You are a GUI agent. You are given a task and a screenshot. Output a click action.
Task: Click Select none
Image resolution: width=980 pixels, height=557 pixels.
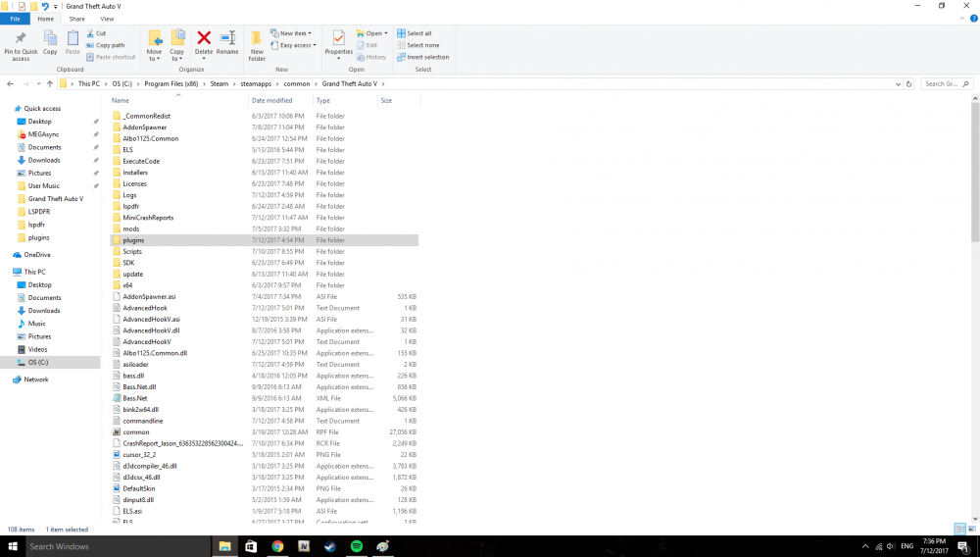417,45
